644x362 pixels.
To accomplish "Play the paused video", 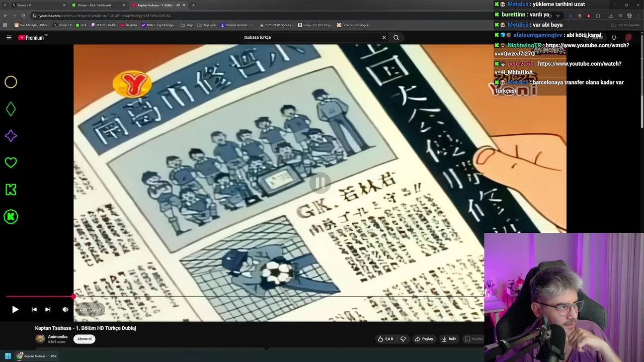I will coord(15,309).
